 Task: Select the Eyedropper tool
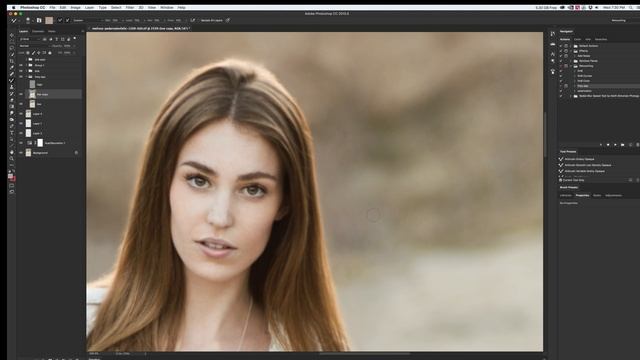[x=12, y=67]
